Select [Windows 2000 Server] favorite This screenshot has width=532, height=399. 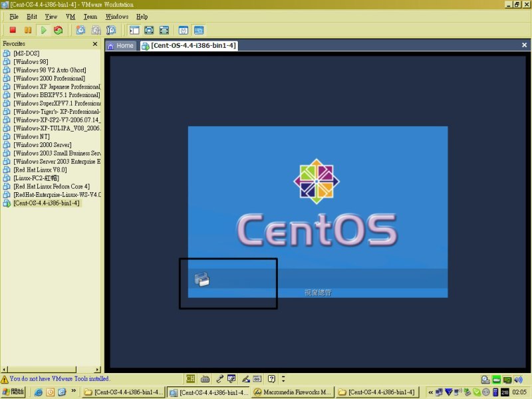point(37,145)
